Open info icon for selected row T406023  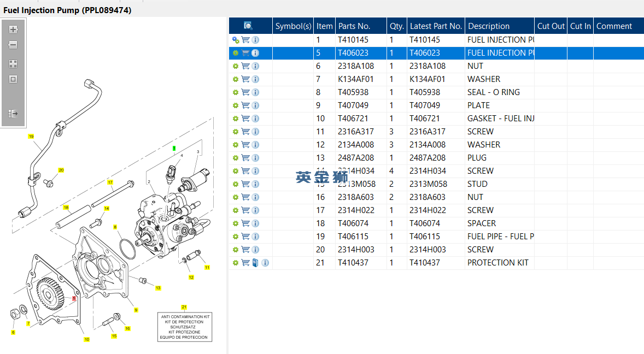[x=255, y=53]
